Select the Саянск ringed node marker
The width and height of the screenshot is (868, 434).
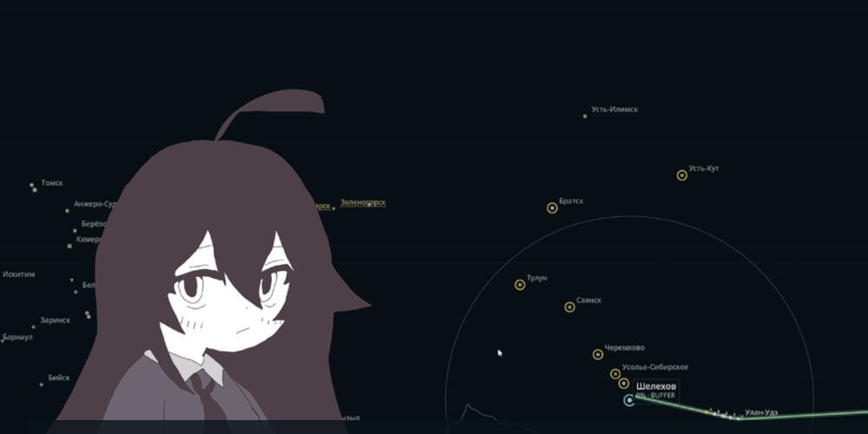(569, 306)
